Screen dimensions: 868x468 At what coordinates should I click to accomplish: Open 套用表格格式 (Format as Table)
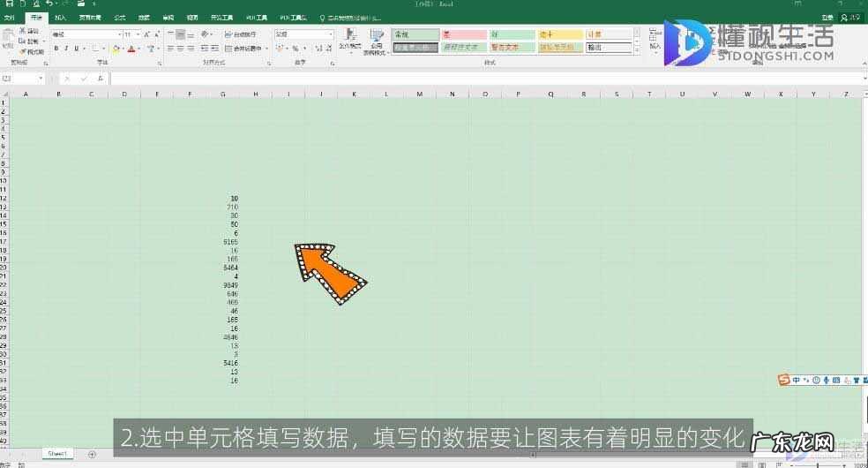click(377, 42)
